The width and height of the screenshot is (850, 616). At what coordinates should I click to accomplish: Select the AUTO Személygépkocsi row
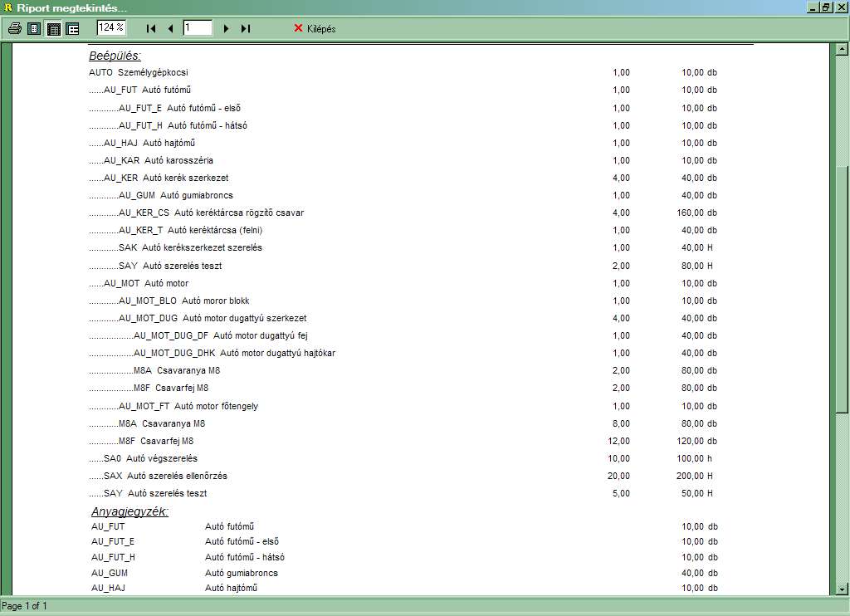[x=403, y=72]
